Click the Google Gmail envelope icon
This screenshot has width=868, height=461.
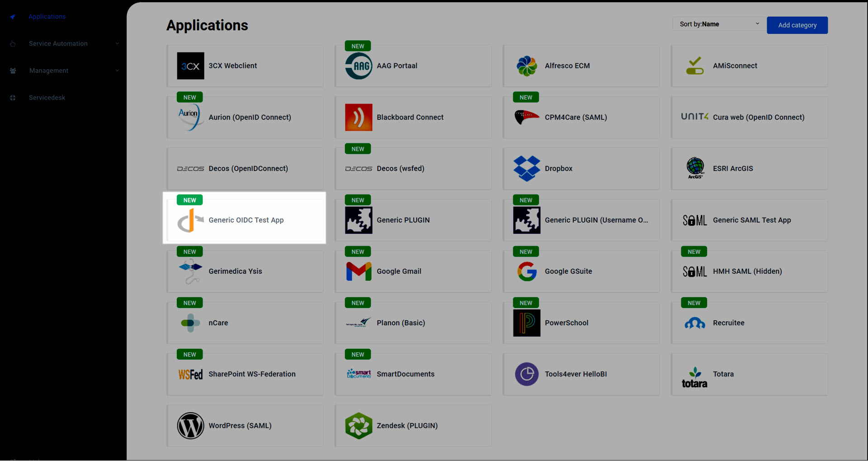pos(359,271)
